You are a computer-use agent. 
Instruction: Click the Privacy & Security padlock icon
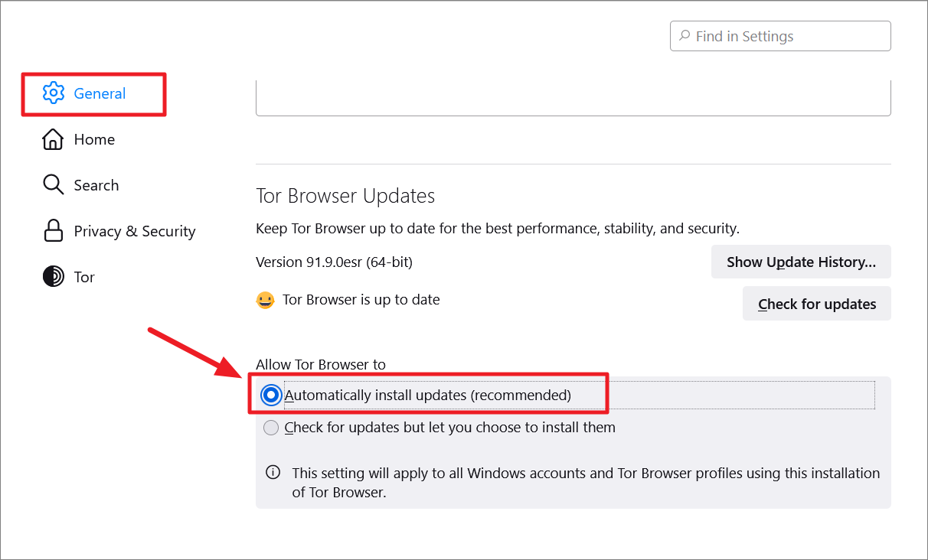tap(53, 231)
